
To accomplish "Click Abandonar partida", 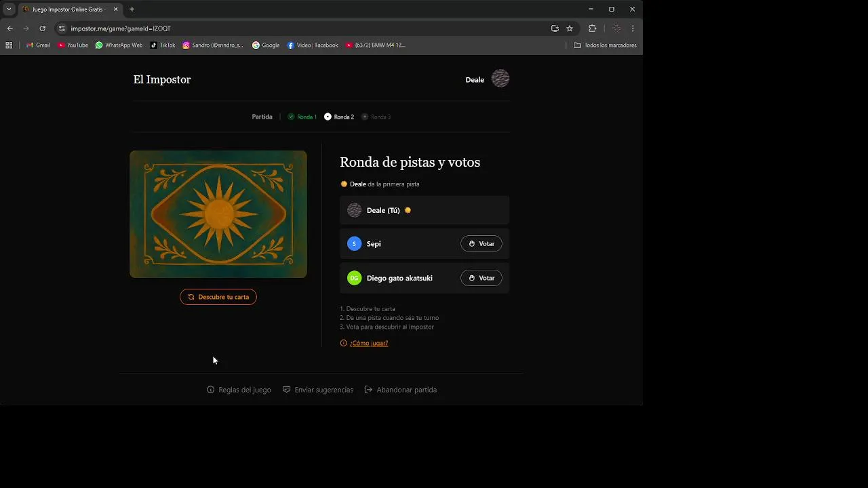I will [401, 390].
